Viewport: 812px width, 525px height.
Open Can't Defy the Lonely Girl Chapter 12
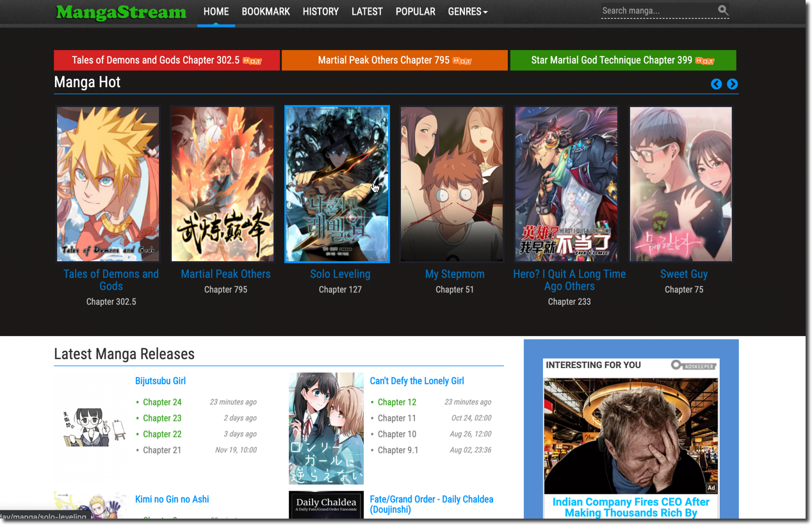(x=397, y=402)
